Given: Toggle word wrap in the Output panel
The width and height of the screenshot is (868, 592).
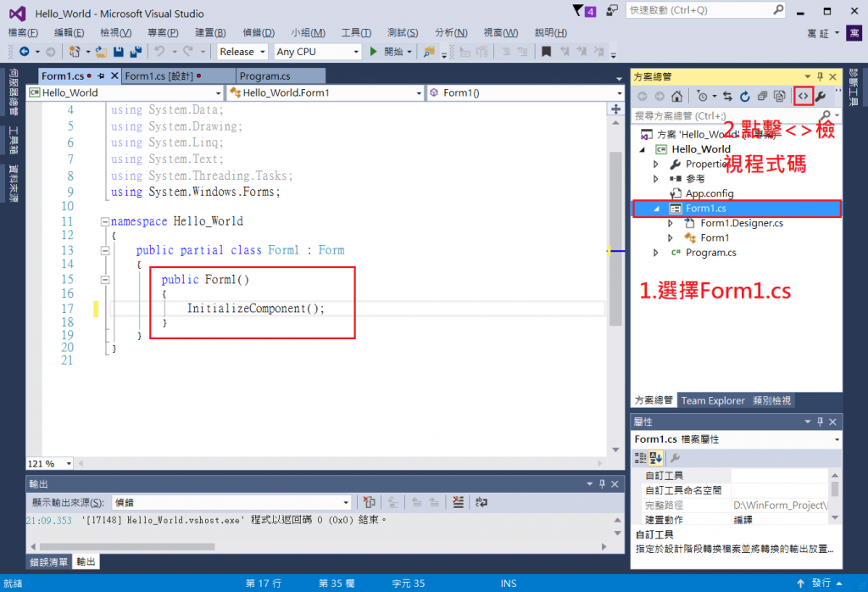Looking at the screenshot, I should pyautogui.click(x=481, y=502).
